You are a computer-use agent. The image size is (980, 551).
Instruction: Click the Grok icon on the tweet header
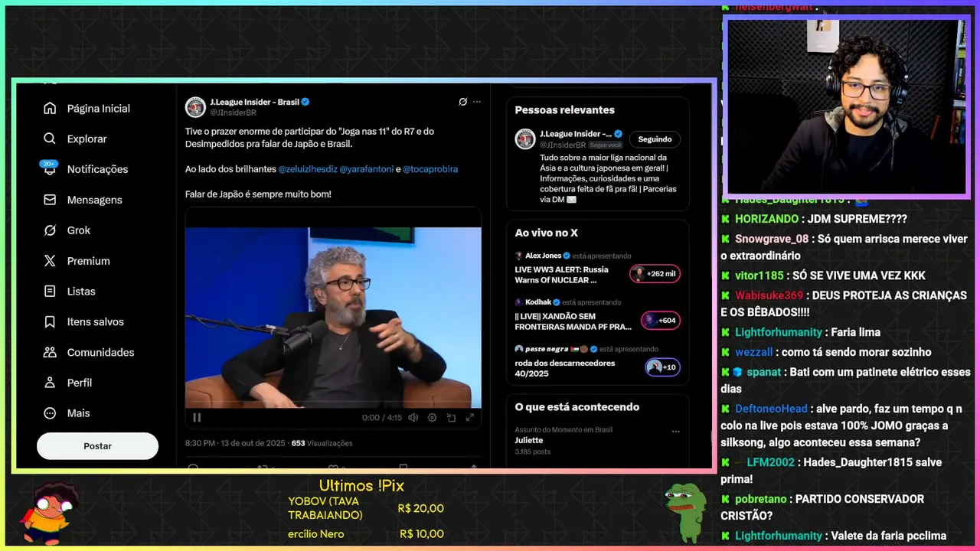[462, 102]
